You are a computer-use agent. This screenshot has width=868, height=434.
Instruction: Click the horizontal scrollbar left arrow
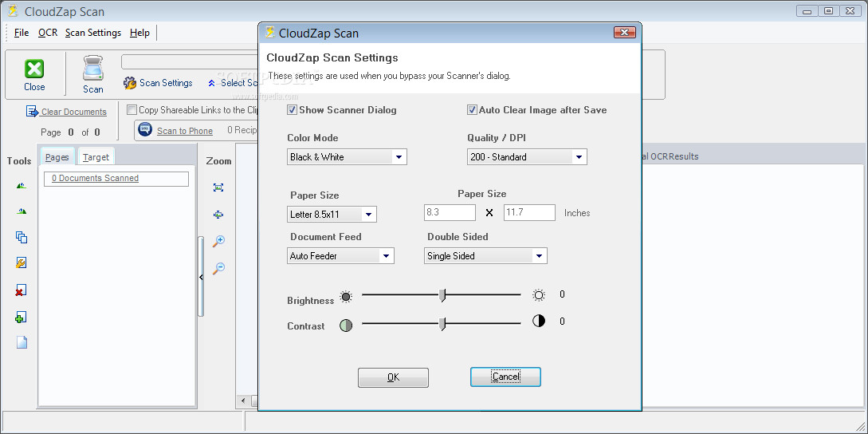click(x=242, y=400)
